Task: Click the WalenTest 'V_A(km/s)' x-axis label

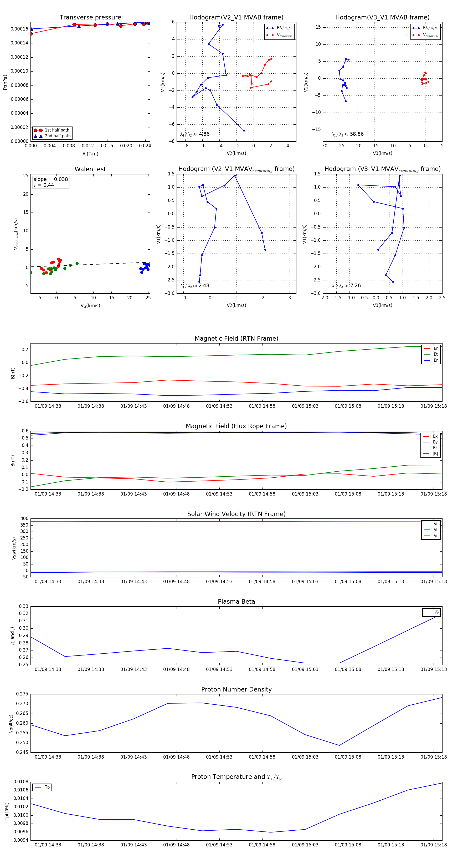Action: 90,306
